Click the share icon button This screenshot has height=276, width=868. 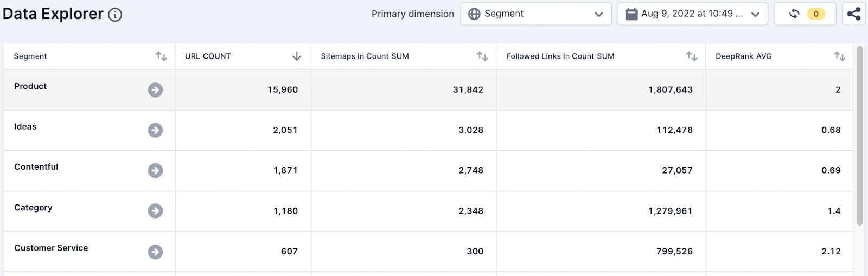pyautogui.click(x=853, y=14)
